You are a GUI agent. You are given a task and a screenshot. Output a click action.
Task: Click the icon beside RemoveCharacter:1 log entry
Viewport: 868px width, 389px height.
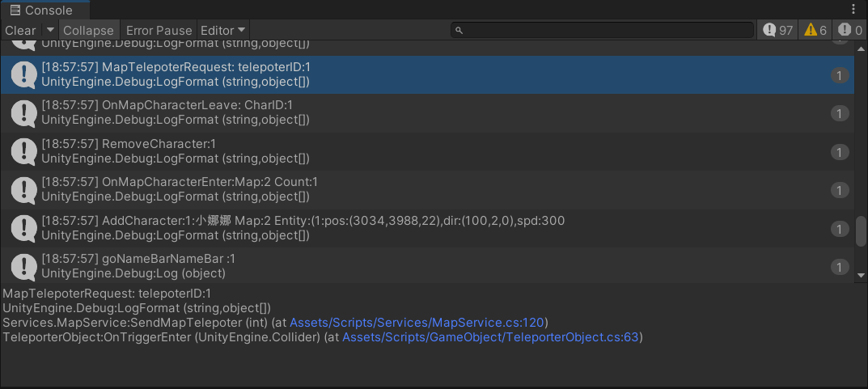pyautogui.click(x=23, y=151)
